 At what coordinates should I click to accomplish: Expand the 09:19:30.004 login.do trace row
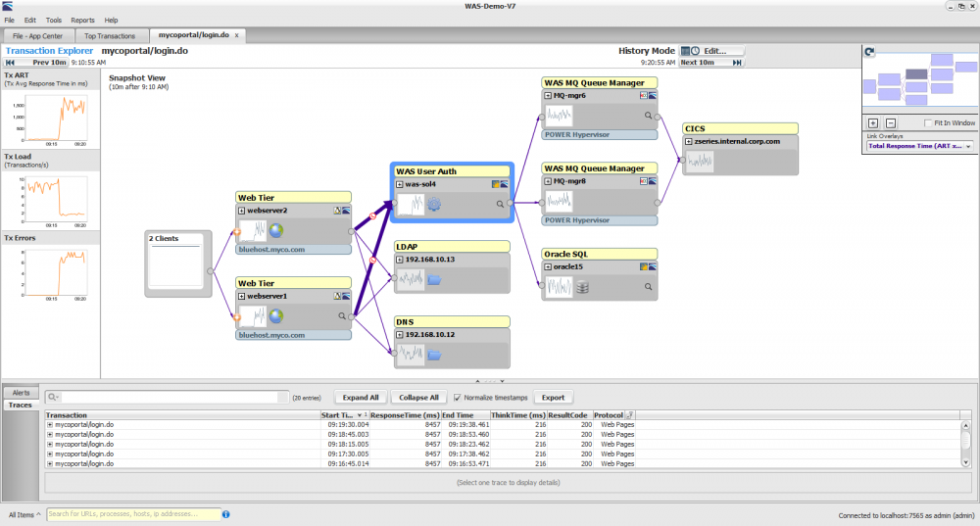(50, 425)
